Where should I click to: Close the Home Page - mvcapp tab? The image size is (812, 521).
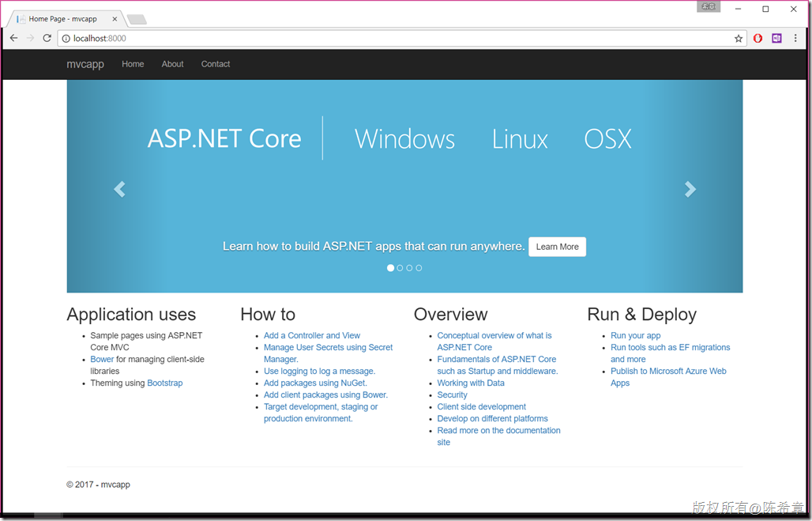pos(115,19)
